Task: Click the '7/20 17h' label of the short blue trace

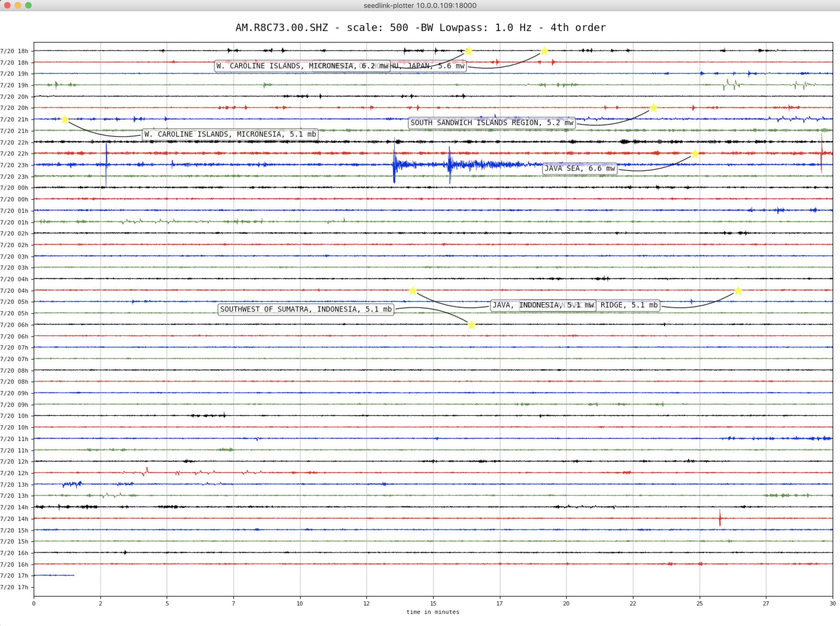Action: click(14, 576)
